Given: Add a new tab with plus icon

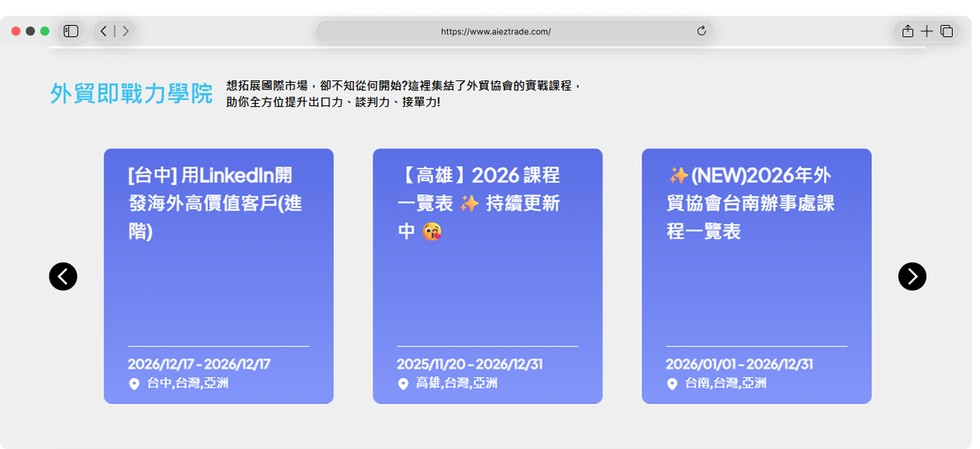Looking at the screenshot, I should click(927, 31).
